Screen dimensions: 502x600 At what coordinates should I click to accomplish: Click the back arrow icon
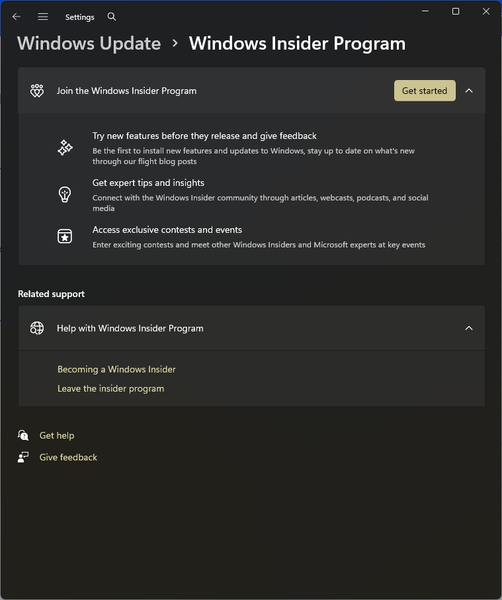point(16,16)
